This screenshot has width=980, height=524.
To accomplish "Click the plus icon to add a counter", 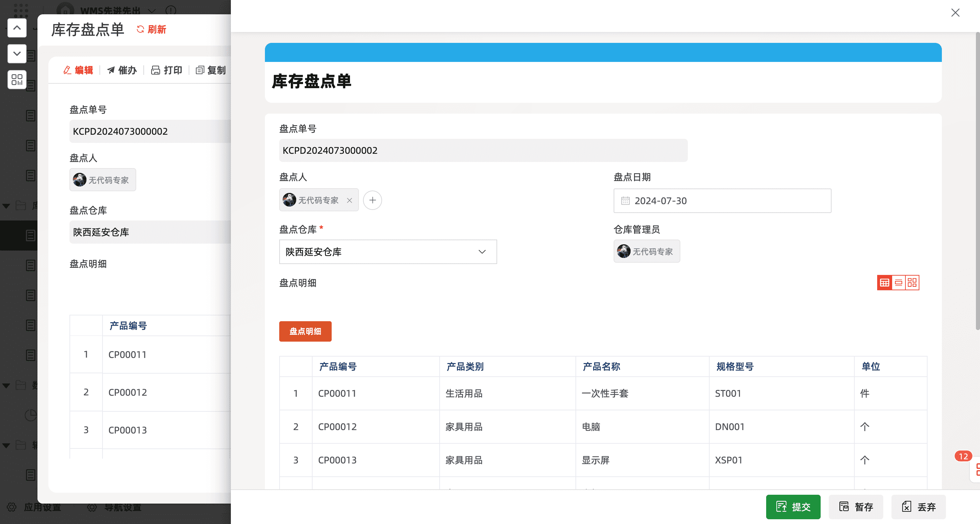I will coord(372,200).
